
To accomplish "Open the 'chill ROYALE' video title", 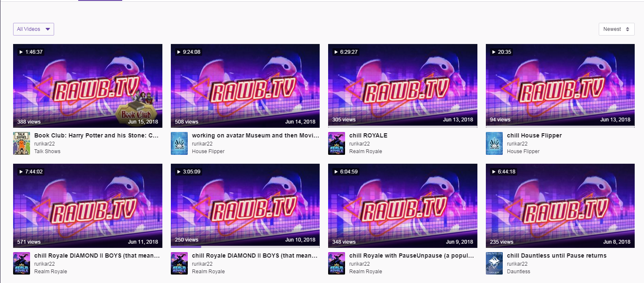I will pos(368,136).
